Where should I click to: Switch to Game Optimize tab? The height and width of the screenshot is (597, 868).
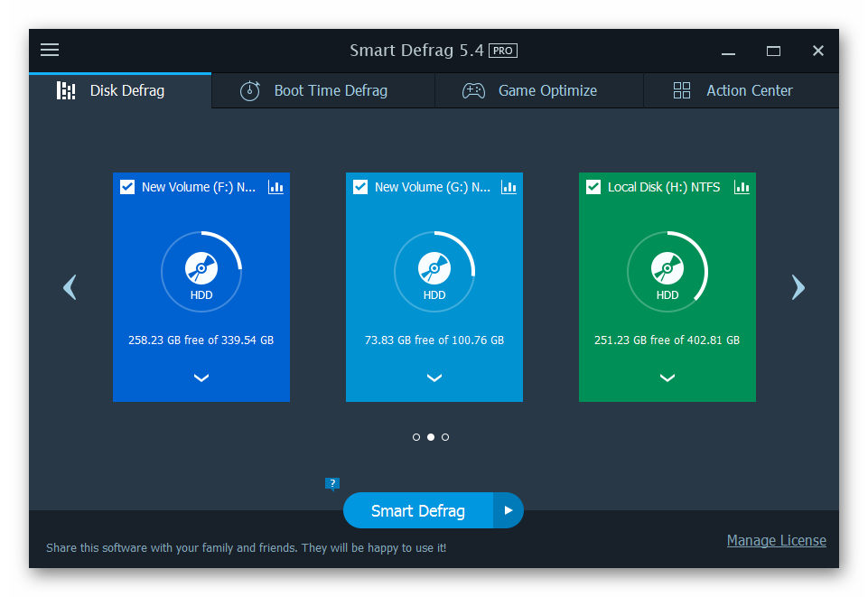click(539, 90)
